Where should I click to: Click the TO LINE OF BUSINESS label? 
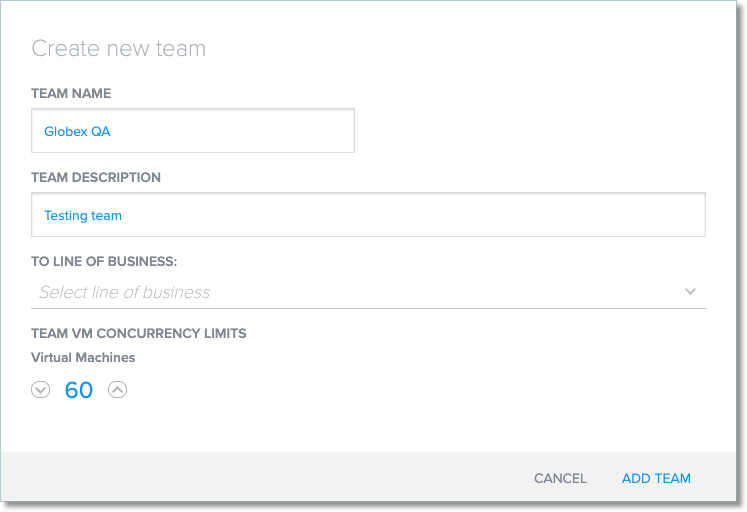pyautogui.click(x=104, y=261)
